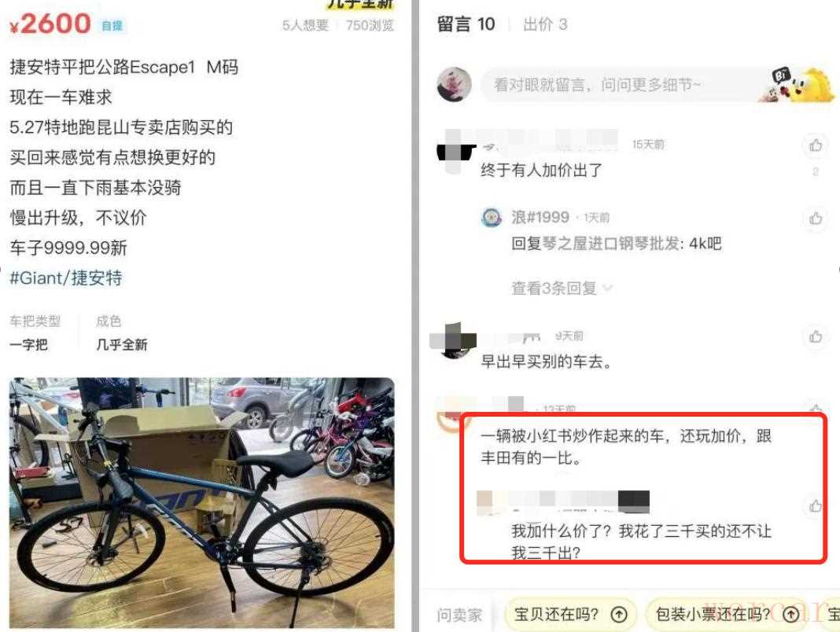This screenshot has height=632, width=840.
Task: Like the reply from 浪#1999
Action: (x=816, y=218)
